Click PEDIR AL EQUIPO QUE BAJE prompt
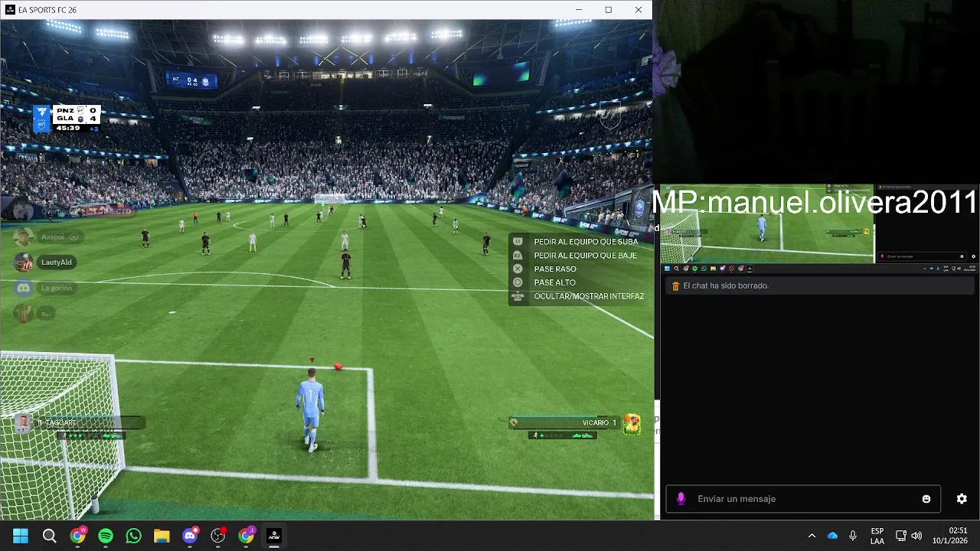The width and height of the screenshot is (980, 551). coord(585,256)
